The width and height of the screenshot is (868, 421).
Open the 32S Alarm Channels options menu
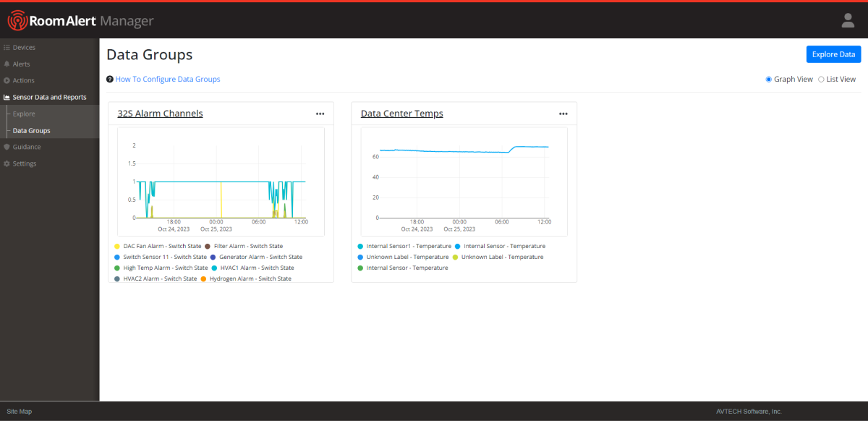(x=320, y=113)
